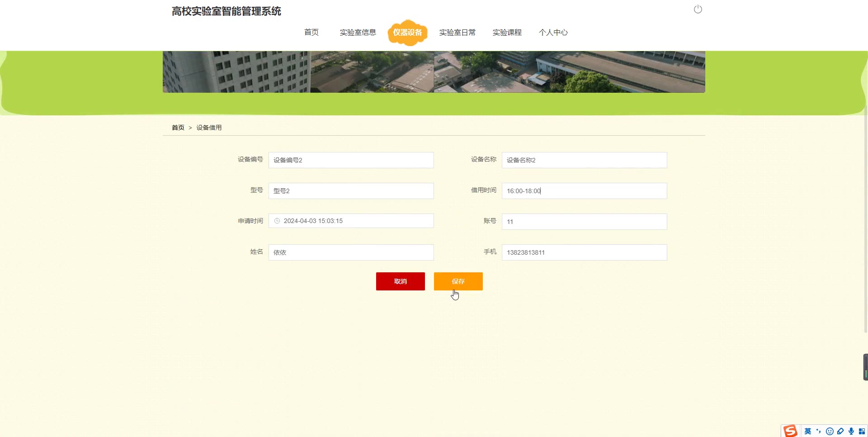Screen dimensions: 868x437
Task: Open the Sogou toolbox grid icon
Action: [862, 431]
